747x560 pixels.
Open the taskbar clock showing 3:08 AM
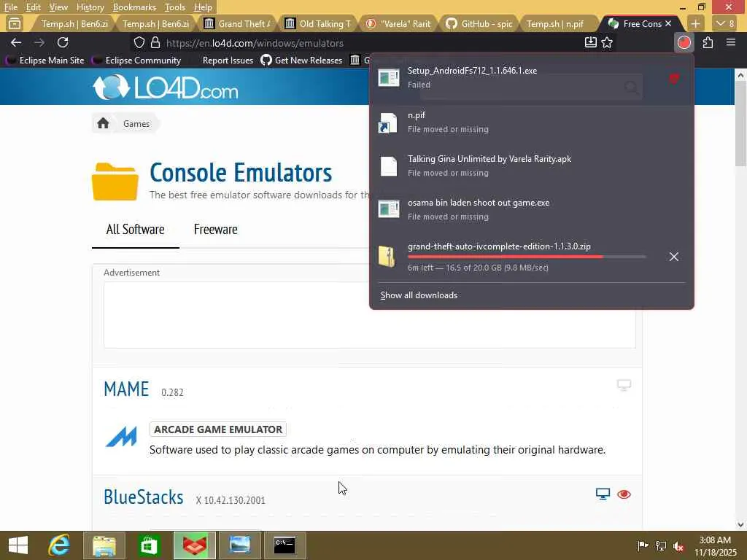pyautogui.click(x=715, y=546)
